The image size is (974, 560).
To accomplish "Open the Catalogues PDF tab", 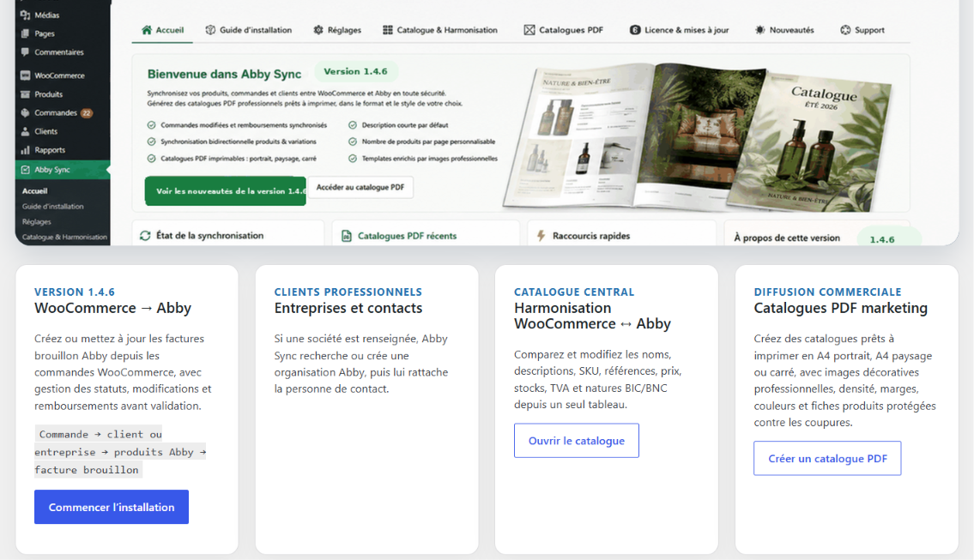I will [x=564, y=30].
